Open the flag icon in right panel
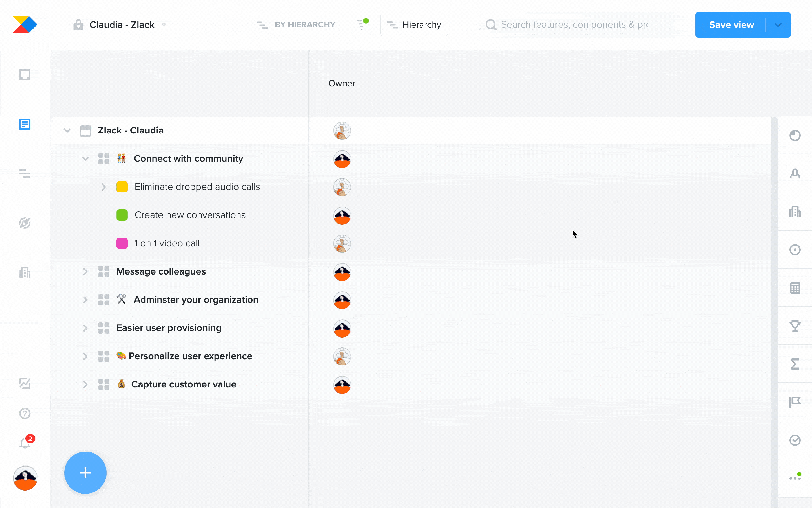Viewport: 812px width, 508px height. tap(795, 402)
